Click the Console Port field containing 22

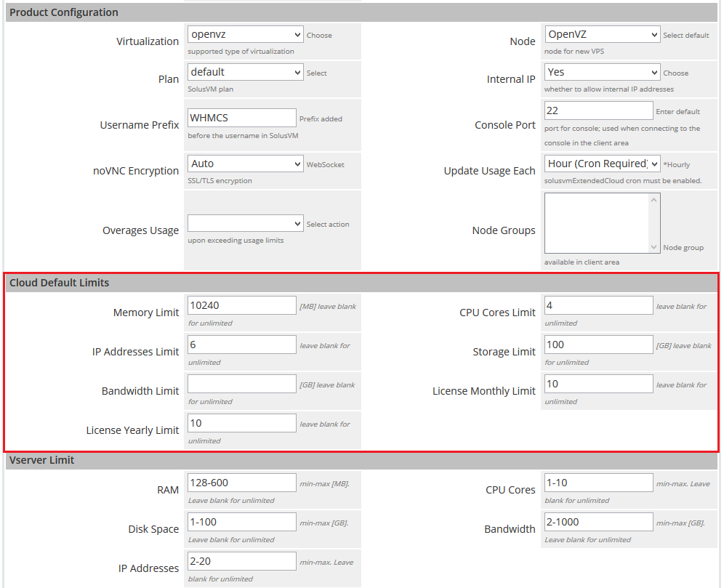pyautogui.click(x=598, y=110)
